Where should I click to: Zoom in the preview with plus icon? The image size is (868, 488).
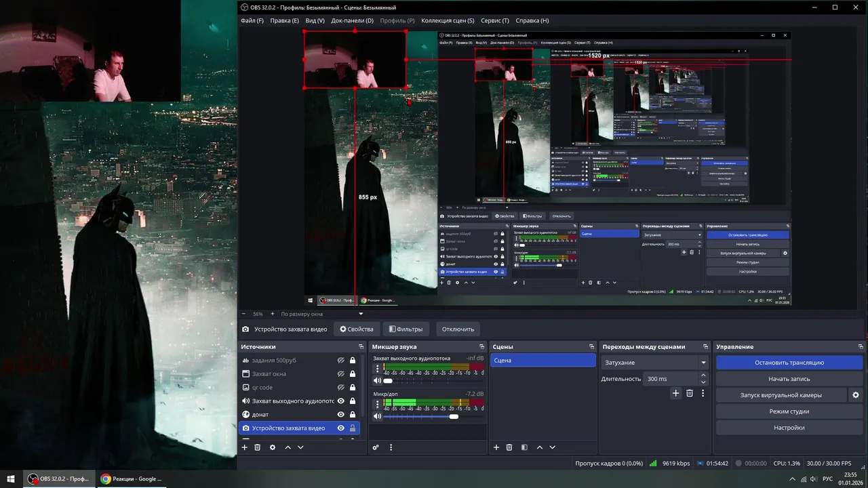point(273,314)
